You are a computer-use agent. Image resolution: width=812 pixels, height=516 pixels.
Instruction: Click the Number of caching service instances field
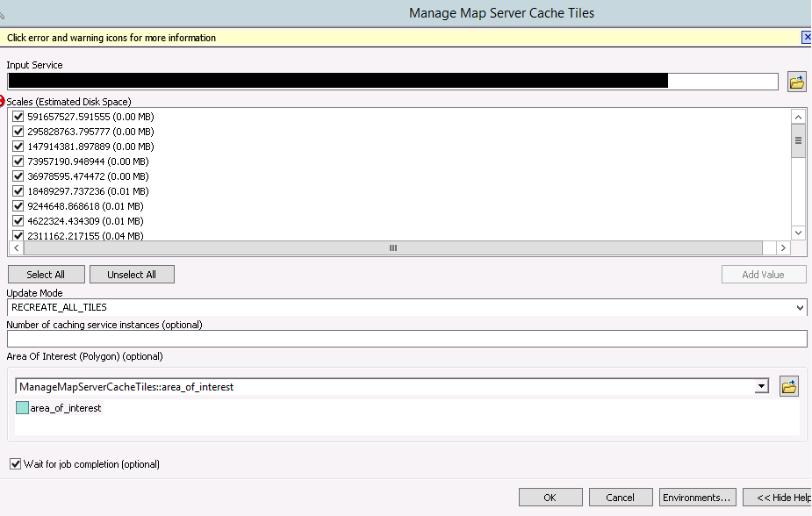406,339
